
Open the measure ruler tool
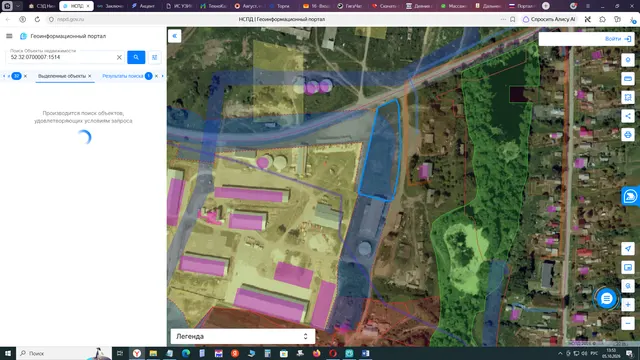point(628,78)
